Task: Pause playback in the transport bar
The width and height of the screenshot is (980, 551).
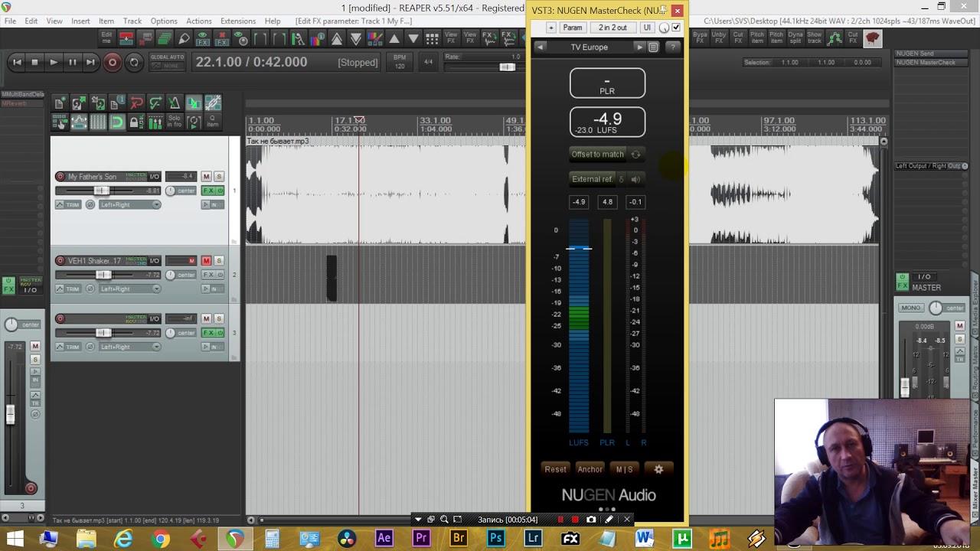Action: click(72, 63)
